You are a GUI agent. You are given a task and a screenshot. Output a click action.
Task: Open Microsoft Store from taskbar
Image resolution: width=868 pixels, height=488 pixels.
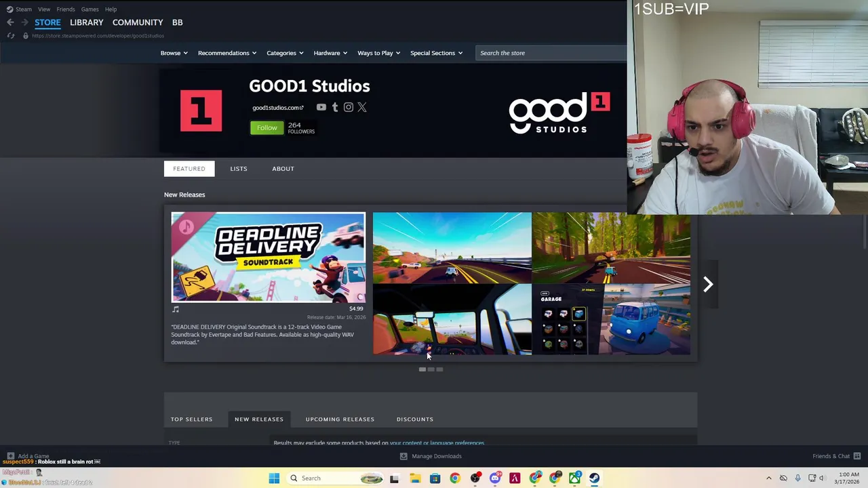435,479
